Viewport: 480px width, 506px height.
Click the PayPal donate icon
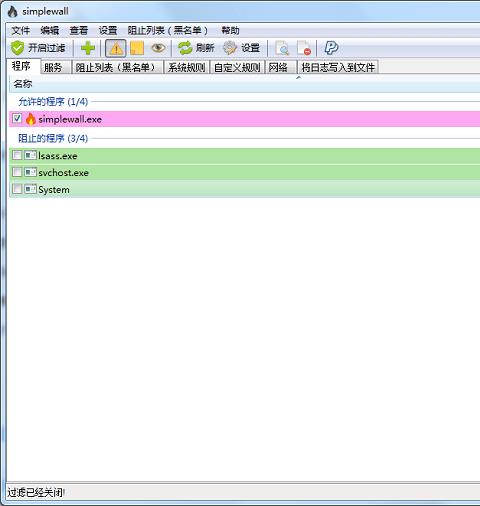(x=331, y=48)
